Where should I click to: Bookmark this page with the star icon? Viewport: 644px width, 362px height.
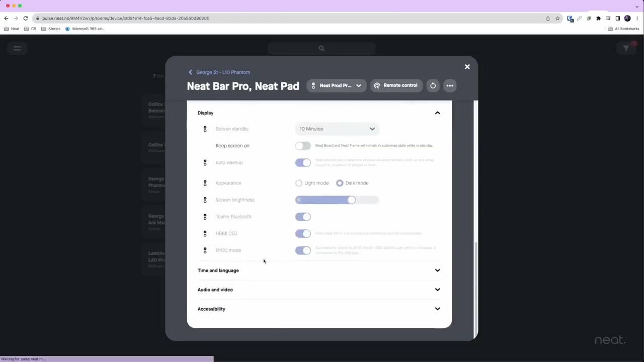click(557, 18)
